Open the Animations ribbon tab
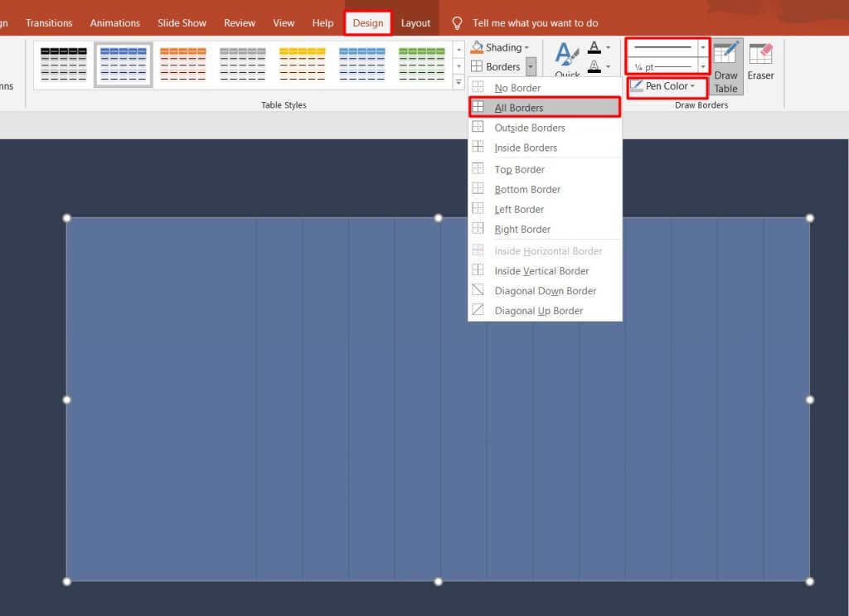The height and width of the screenshot is (616, 849). click(114, 22)
